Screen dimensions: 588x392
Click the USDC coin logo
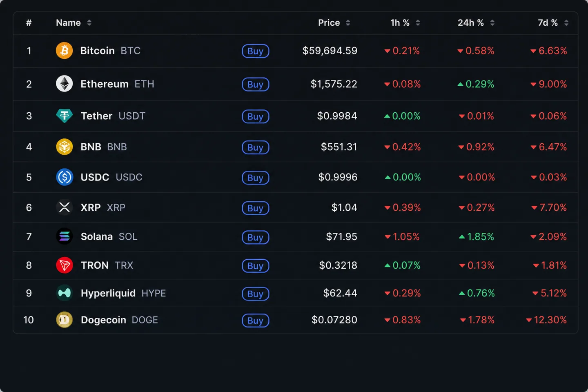click(64, 177)
